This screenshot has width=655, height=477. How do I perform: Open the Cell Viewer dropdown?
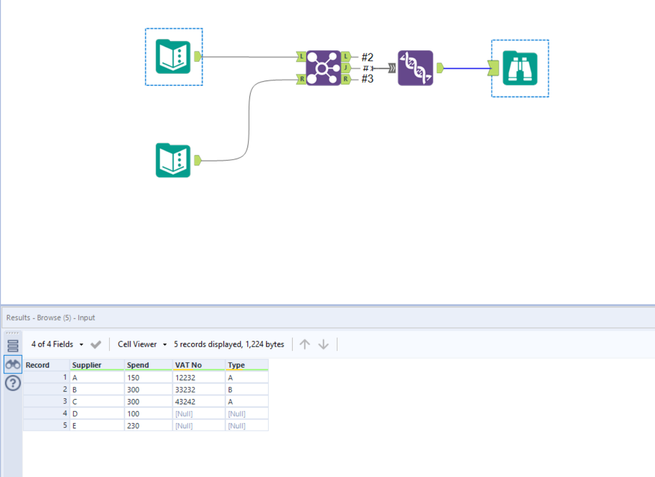(x=142, y=344)
